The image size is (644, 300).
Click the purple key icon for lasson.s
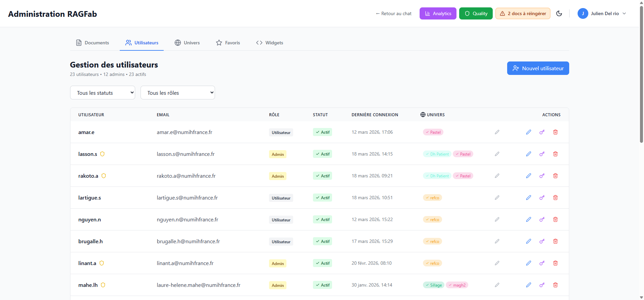(x=542, y=154)
